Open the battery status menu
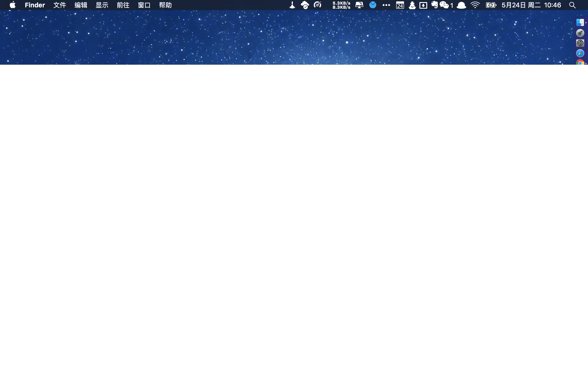The image size is (588, 367). coord(491,5)
